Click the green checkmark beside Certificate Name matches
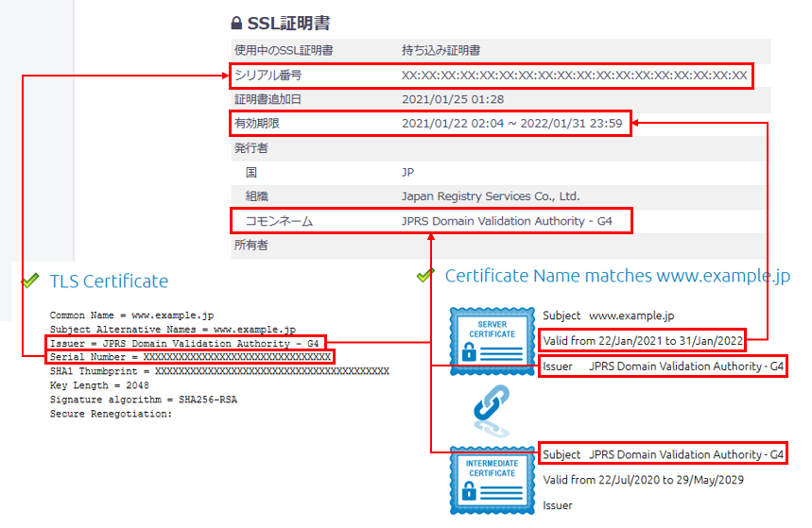The width and height of the screenshot is (812, 528). (x=425, y=275)
